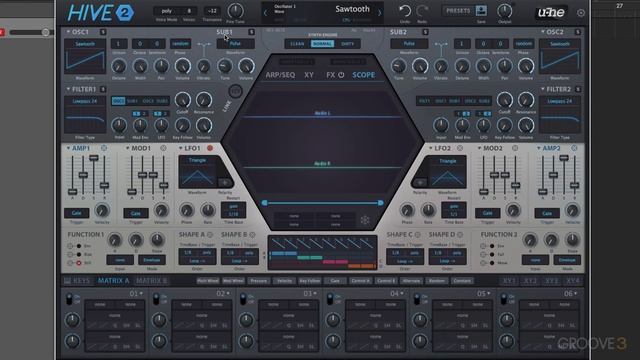Select CLEAN synth engine
The image size is (640, 360).
(x=297, y=44)
